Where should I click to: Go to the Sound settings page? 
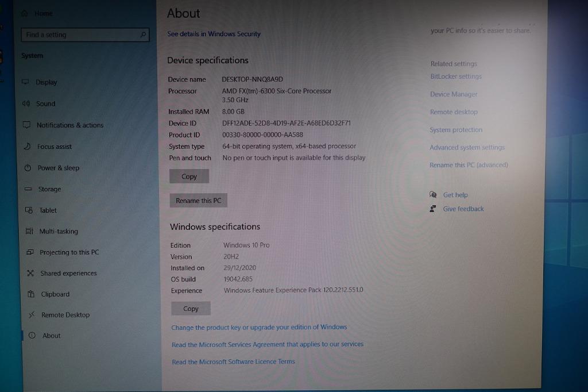click(x=46, y=103)
